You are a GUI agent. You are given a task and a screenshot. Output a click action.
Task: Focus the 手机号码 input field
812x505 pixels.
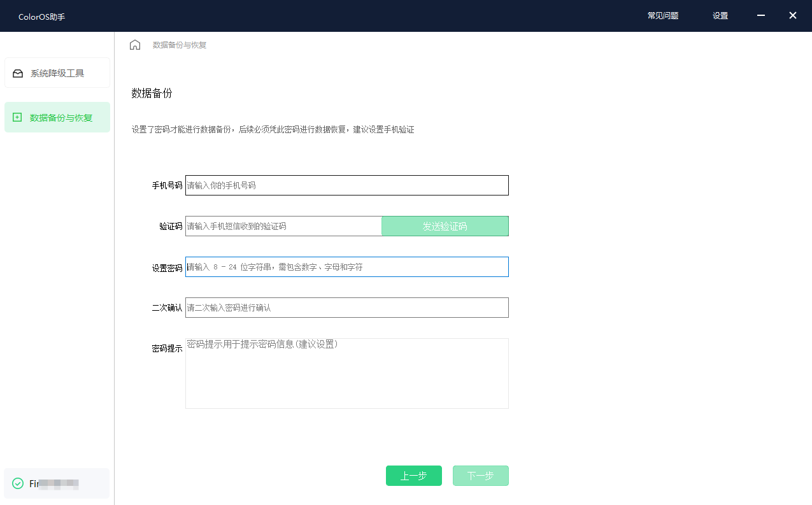tap(346, 185)
